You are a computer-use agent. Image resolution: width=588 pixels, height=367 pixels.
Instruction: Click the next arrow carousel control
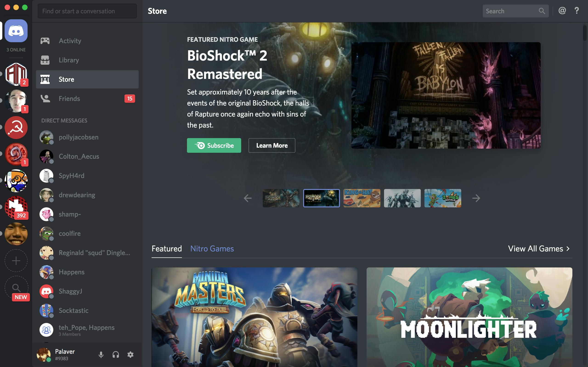476,198
